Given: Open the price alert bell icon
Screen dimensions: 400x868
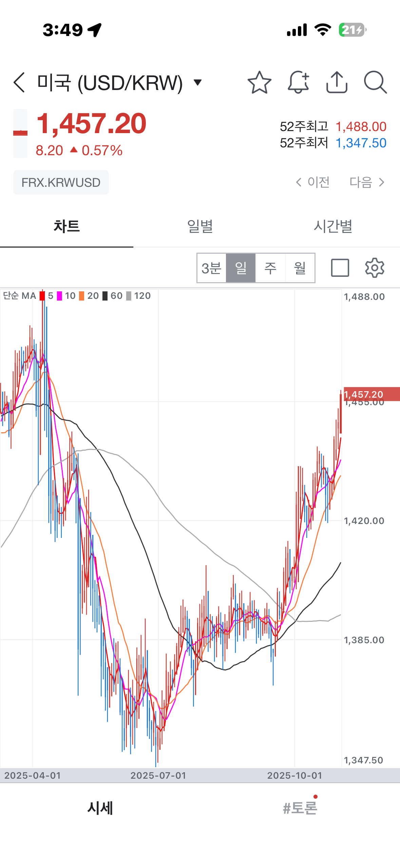Looking at the screenshot, I should (x=298, y=82).
